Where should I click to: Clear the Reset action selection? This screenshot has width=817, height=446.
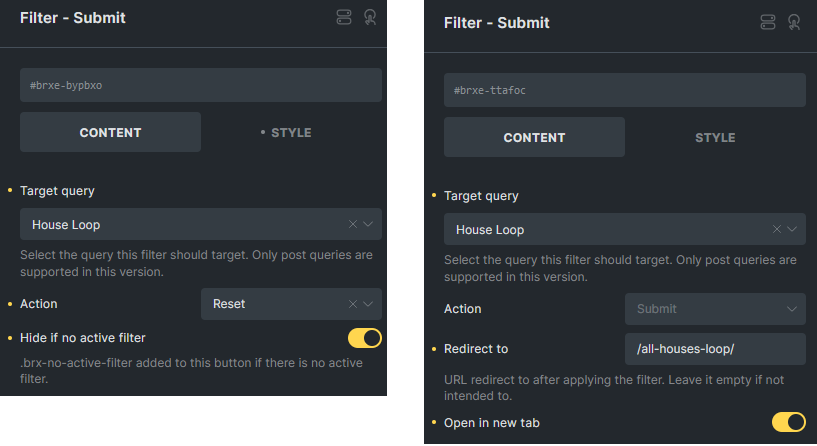tap(353, 304)
